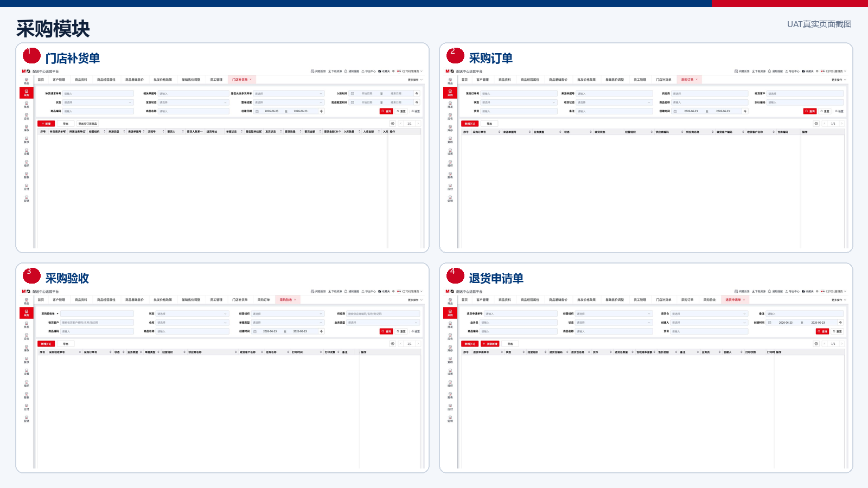Open 库存 sidebar icon in 门店补货单 screenshot

point(26,128)
